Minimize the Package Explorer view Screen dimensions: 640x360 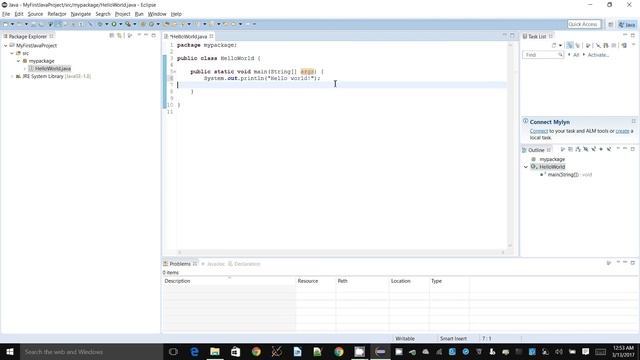pos(146,36)
